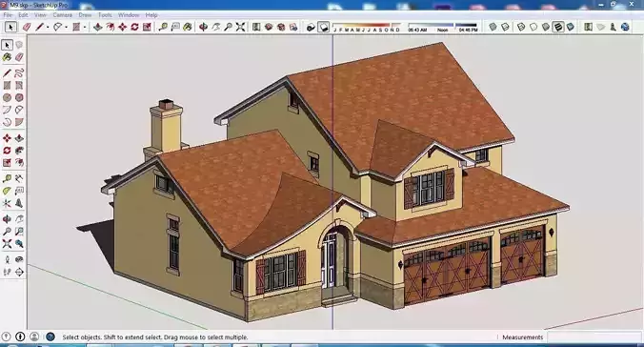Select the Move tool in top toolbar
This screenshot has width=644, height=347.
pos(122,27)
